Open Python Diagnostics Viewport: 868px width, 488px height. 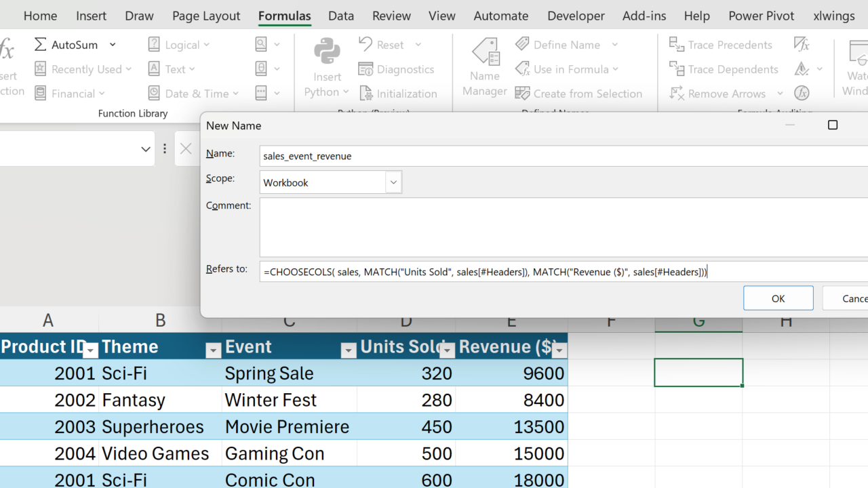[x=396, y=69]
